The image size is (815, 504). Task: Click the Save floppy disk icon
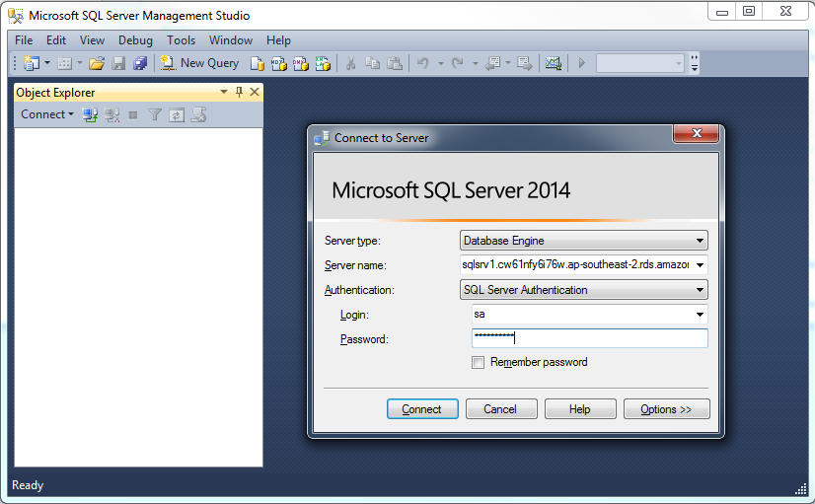click(x=119, y=63)
